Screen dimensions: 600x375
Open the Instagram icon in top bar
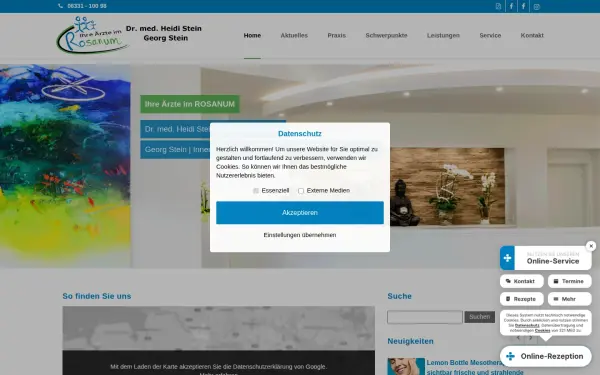pyautogui.click(x=536, y=7)
